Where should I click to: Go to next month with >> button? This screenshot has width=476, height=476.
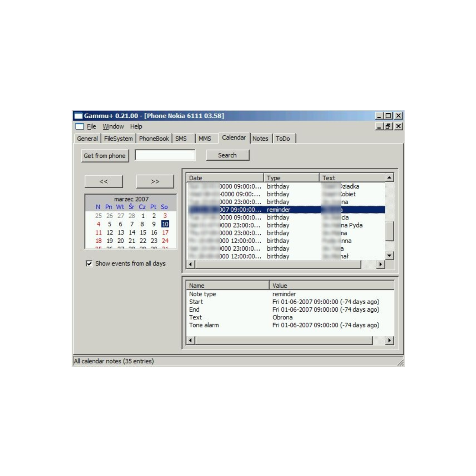(x=155, y=181)
